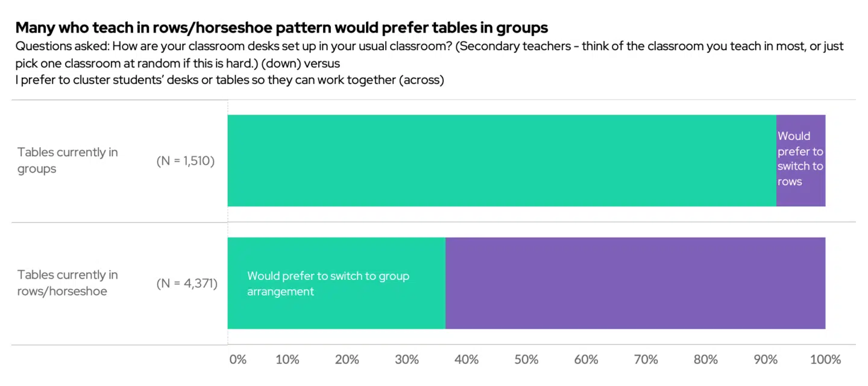The height and width of the screenshot is (386, 868).
Task: Click the 0% axis label
Action: (238, 360)
